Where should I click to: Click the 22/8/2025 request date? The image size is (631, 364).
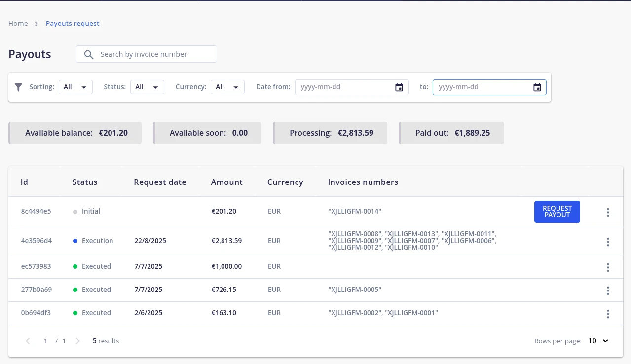pyautogui.click(x=150, y=241)
